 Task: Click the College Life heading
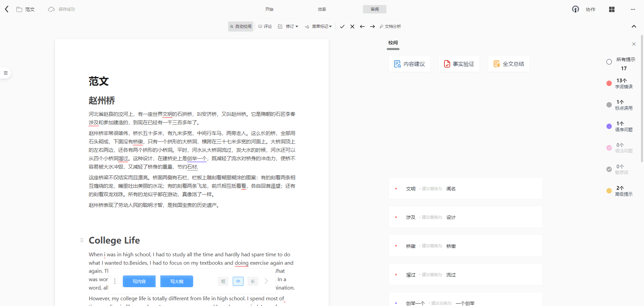tap(114, 241)
